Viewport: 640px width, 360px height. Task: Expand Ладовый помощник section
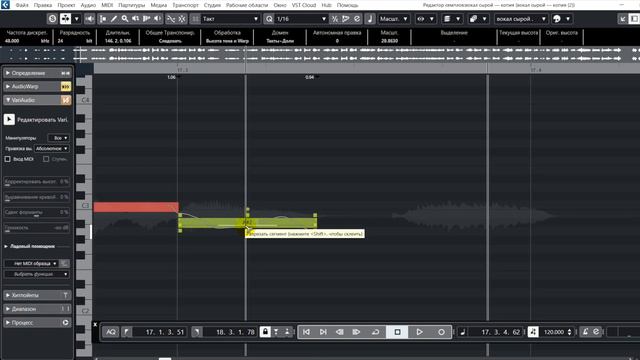(6, 247)
